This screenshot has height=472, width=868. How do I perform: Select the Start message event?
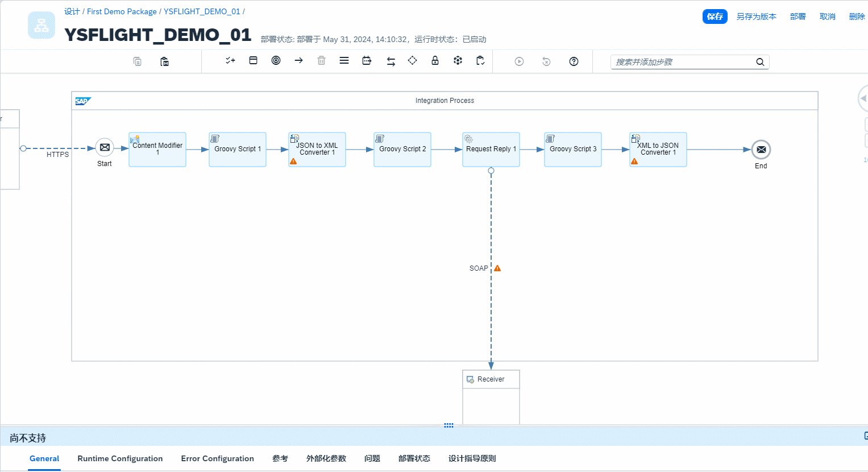tap(105, 148)
